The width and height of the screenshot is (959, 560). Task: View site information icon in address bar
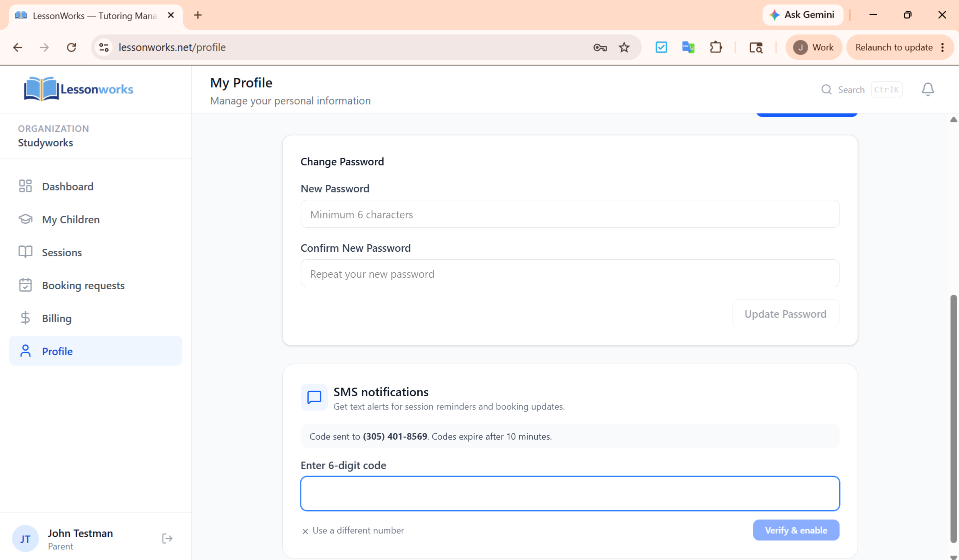pos(104,47)
